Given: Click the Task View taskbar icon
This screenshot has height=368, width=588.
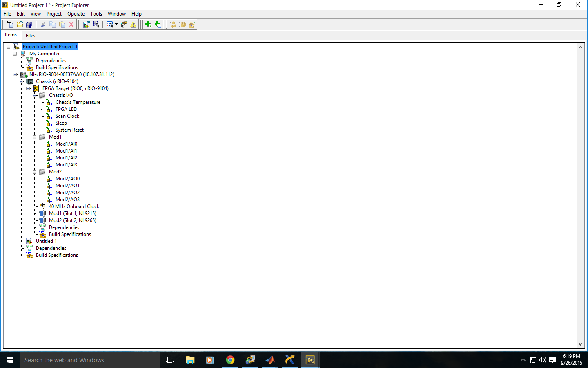Looking at the screenshot, I should point(170,360).
